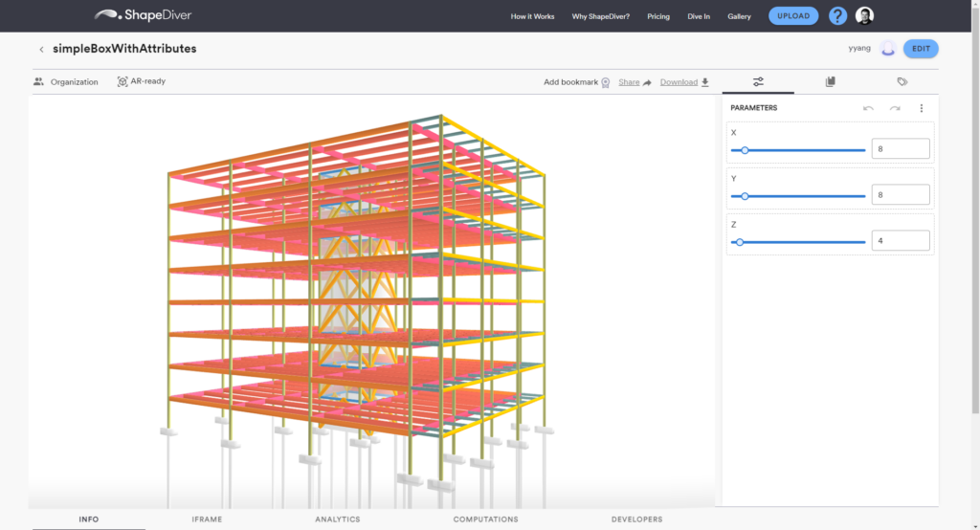The image size is (980, 530).
Task: Open the Gallery page
Action: [x=739, y=16]
